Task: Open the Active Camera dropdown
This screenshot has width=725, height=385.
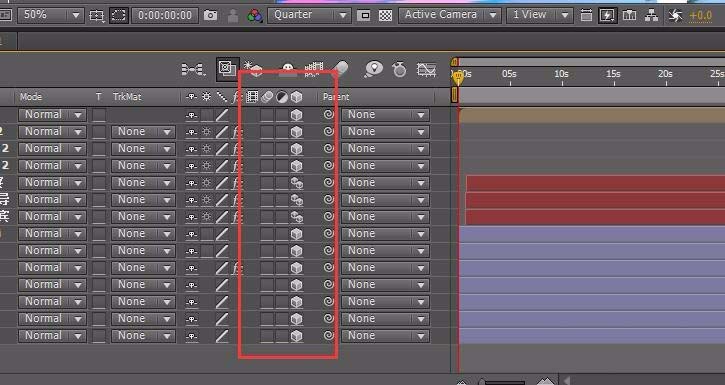Action: point(449,15)
